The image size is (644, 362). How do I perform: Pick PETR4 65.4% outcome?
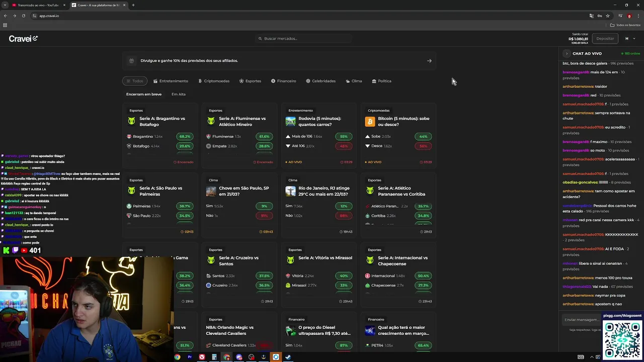[x=423, y=345]
